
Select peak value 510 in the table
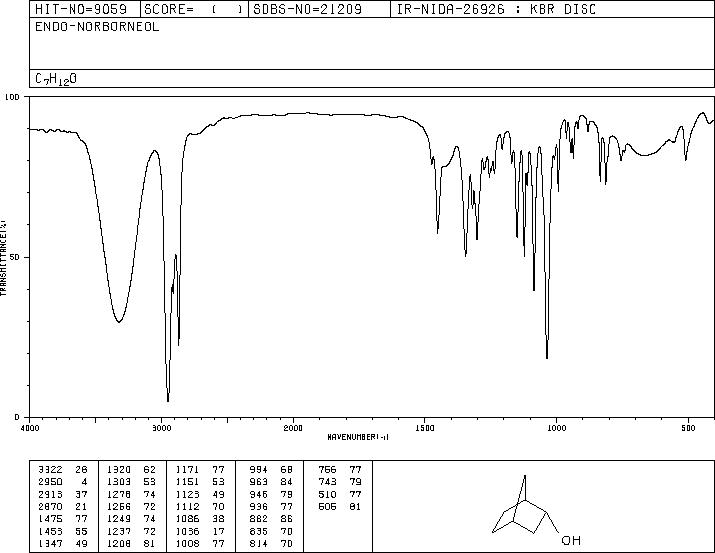(x=327, y=494)
